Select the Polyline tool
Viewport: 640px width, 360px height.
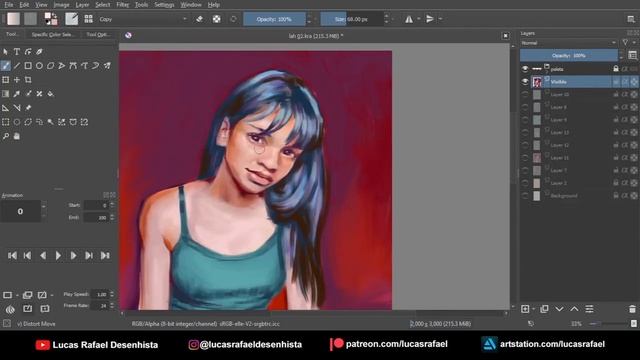[x=62, y=66]
